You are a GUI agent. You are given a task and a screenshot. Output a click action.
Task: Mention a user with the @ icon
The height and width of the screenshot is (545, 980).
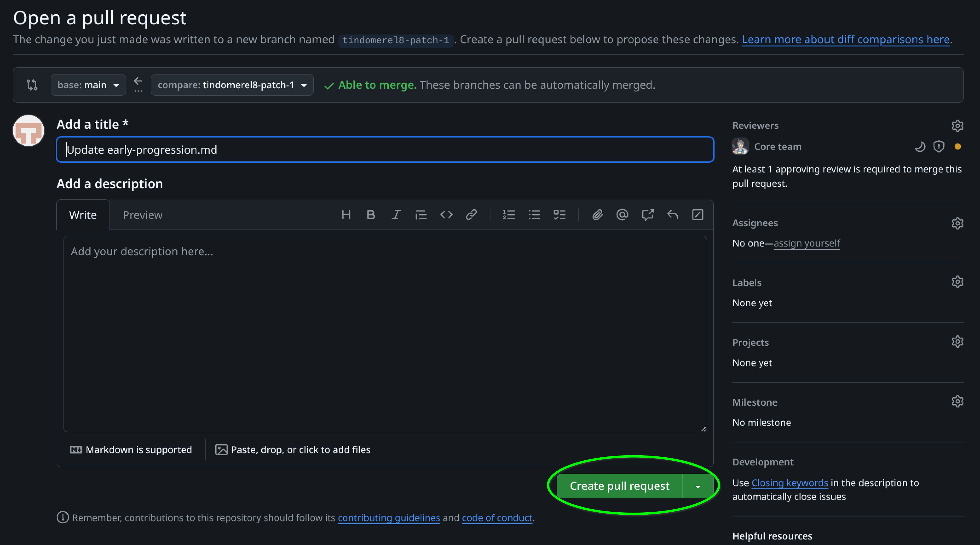pyautogui.click(x=622, y=215)
